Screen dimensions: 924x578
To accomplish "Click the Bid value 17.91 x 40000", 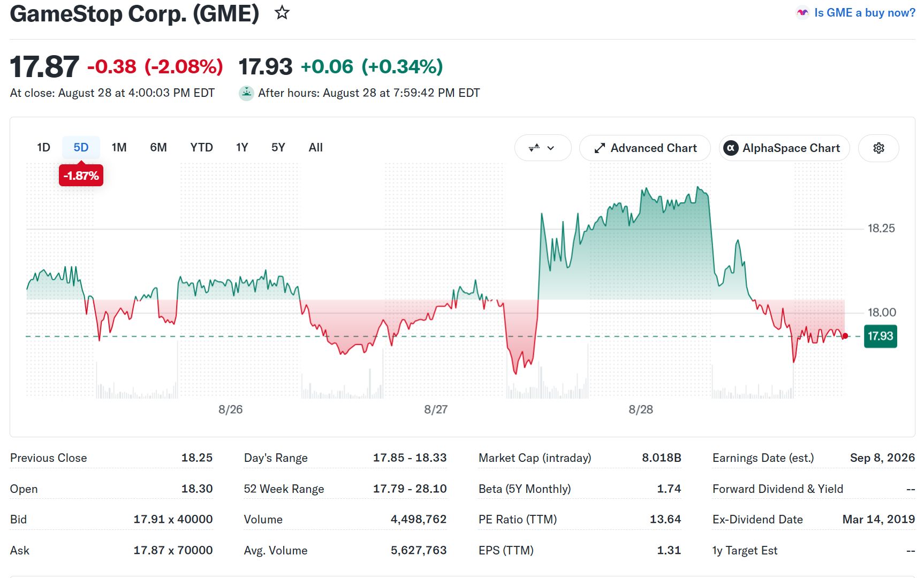I will tap(173, 519).
